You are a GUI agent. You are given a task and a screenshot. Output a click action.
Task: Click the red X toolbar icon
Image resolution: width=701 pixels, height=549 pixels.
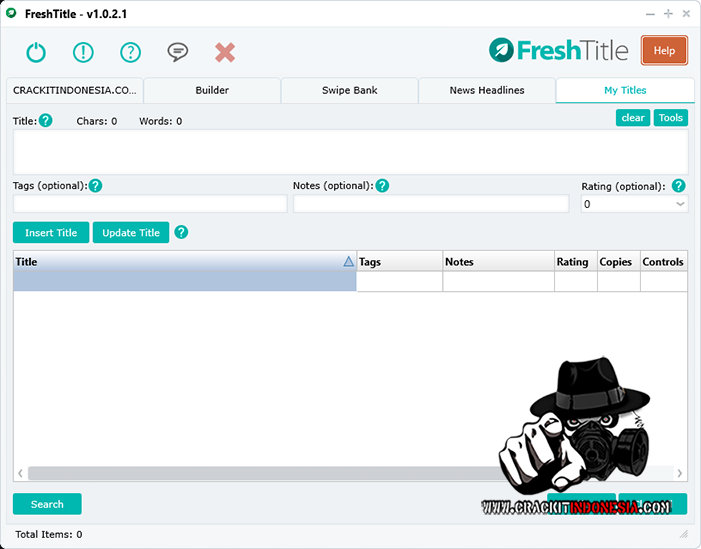pyautogui.click(x=225, y=52)
